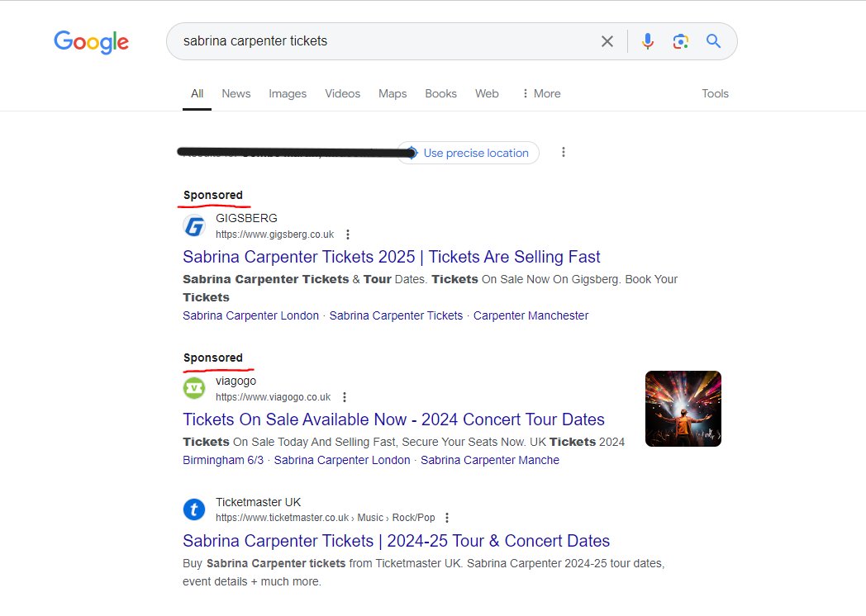Open 'Carpenter Manchester' sitelink

click(531, 315)
